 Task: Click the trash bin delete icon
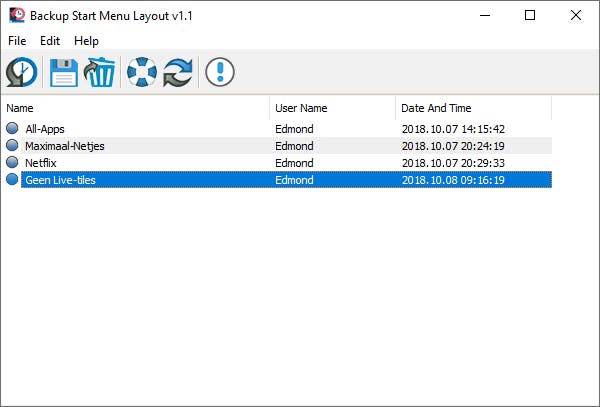click(100, 72)
